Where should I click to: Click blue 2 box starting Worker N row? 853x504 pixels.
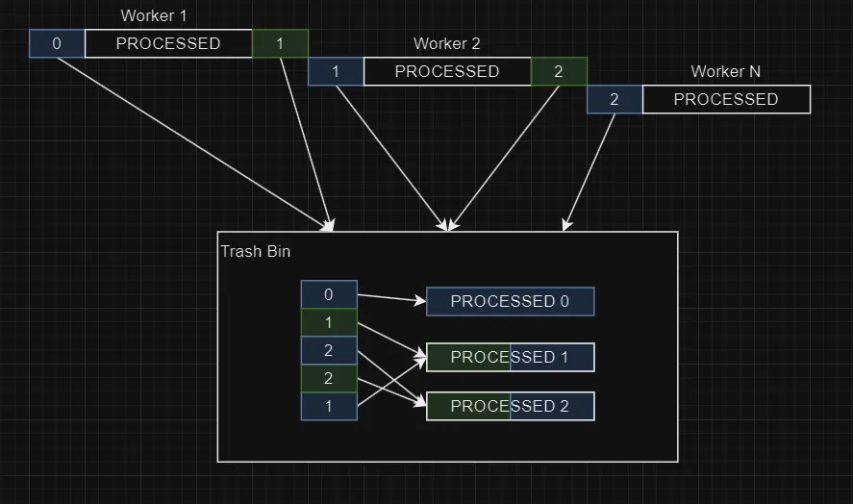615,99
